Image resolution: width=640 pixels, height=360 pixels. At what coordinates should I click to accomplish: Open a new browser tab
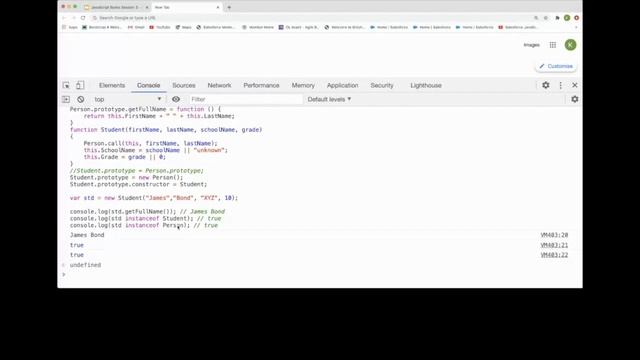229,7
